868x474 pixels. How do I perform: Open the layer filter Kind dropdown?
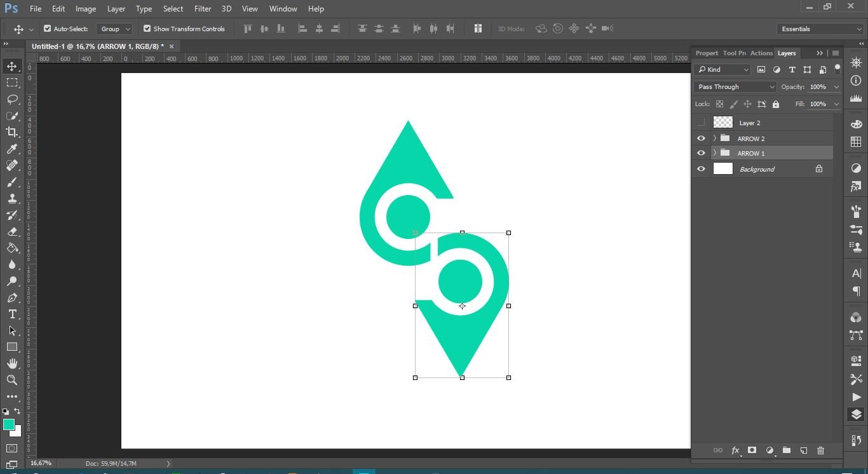[722, 69]
